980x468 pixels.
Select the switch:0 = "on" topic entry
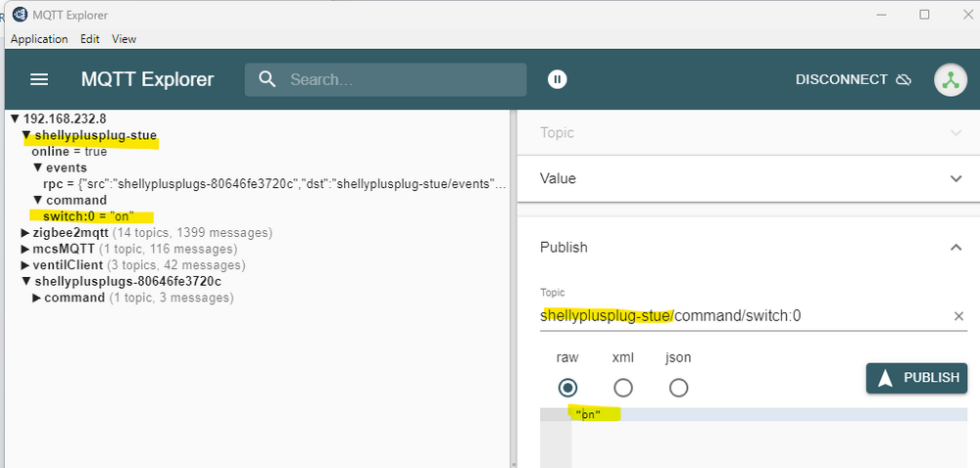[x=94, y=216]
